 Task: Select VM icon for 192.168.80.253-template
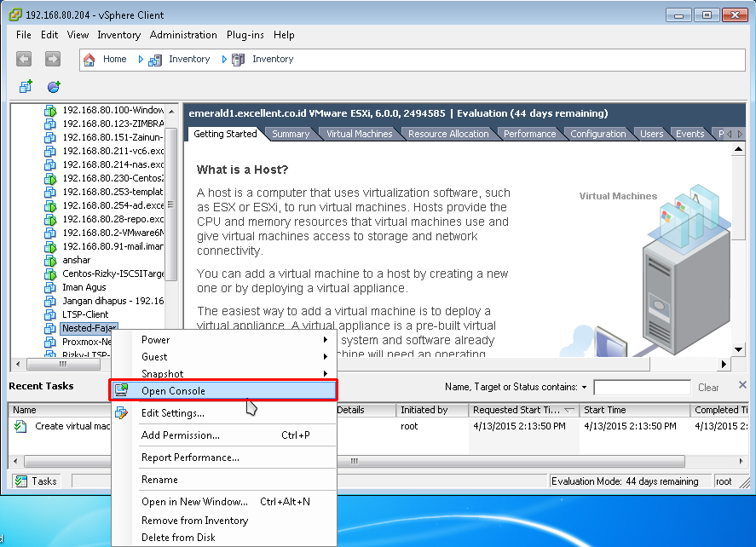click(x=50, y=192)
